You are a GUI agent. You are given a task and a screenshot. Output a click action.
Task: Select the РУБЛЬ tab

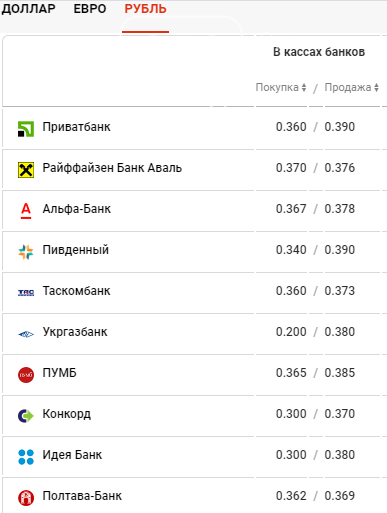145,9
